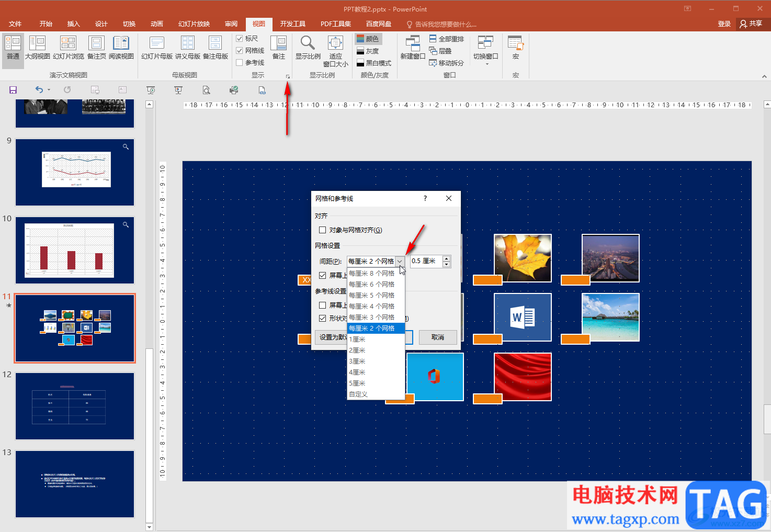Open the Design (设计) tab
This screenshot has height=532, width=771.
coord(101,24)
